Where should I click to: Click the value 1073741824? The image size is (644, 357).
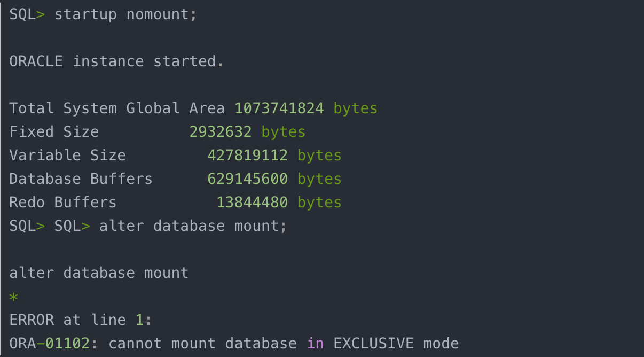tap(279, 108)
